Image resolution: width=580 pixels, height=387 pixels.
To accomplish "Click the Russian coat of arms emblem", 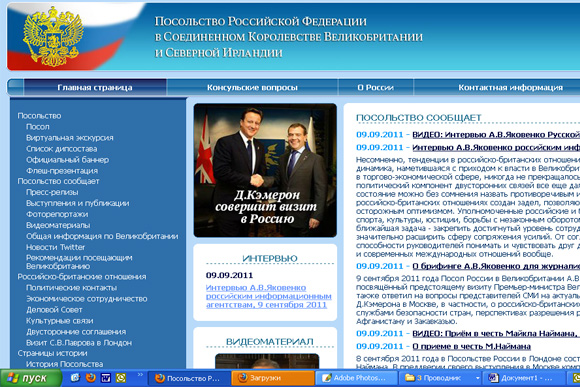I will [x=53, y=36].
